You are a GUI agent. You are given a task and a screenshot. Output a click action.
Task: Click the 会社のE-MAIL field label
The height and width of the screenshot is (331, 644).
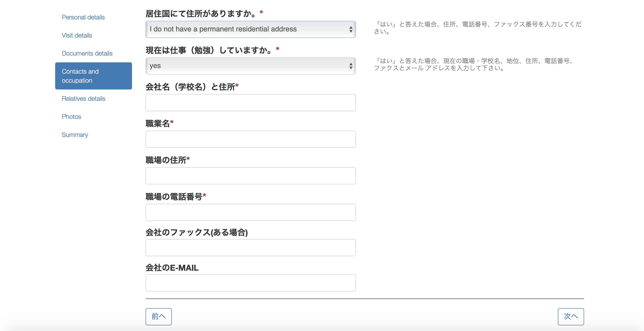coord(172,268)
